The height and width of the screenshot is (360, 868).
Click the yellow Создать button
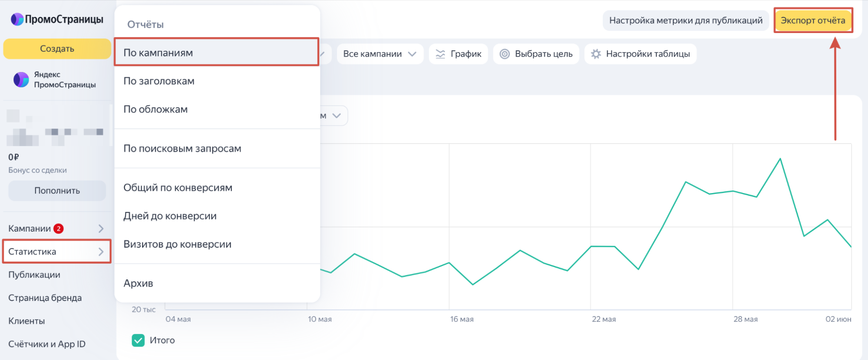[57, 49]
